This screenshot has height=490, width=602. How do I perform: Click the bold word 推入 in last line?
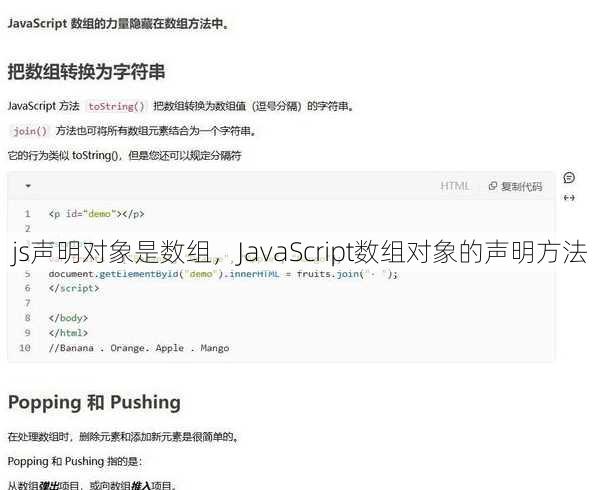point(141,485)
